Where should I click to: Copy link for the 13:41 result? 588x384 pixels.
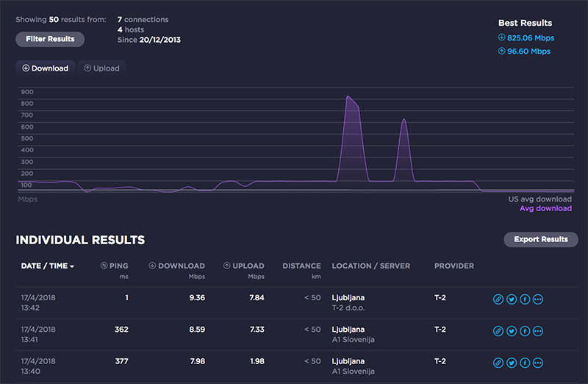pyautogui.click(x=498, y=331)
